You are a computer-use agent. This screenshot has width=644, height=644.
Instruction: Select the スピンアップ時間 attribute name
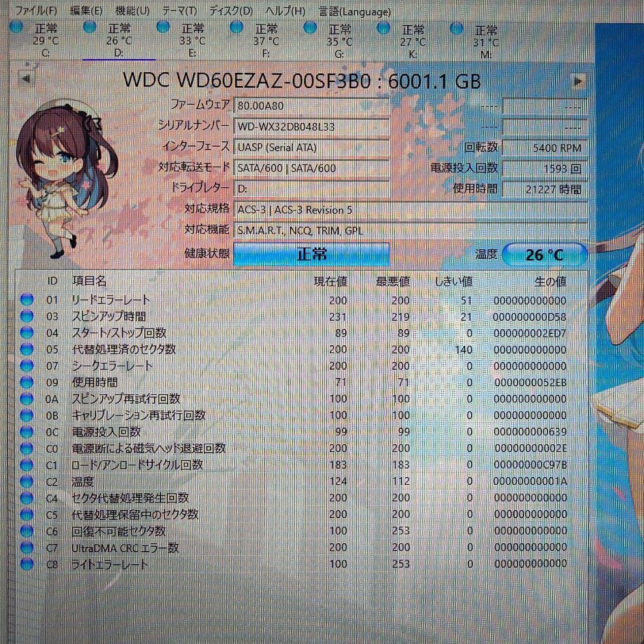[x=109, y=316]
